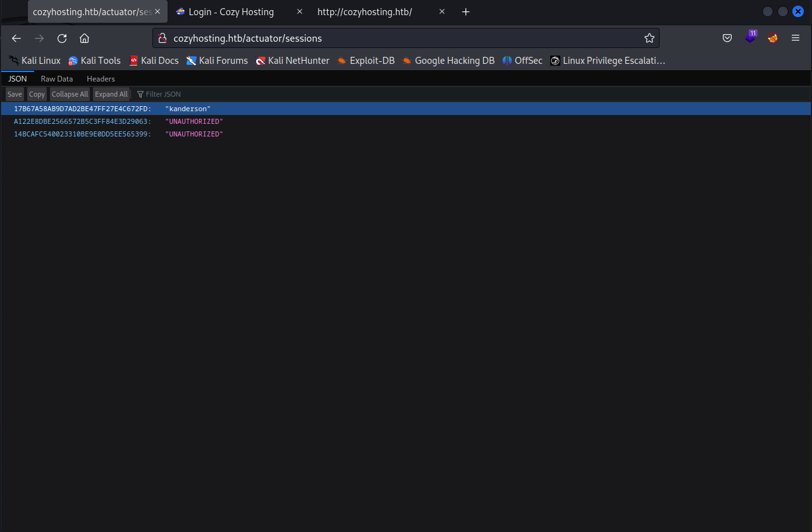Image resolution: width=812 pixels, height=532 pixels.
Task: Bookmark this page with the star icon
Action: 649,39
